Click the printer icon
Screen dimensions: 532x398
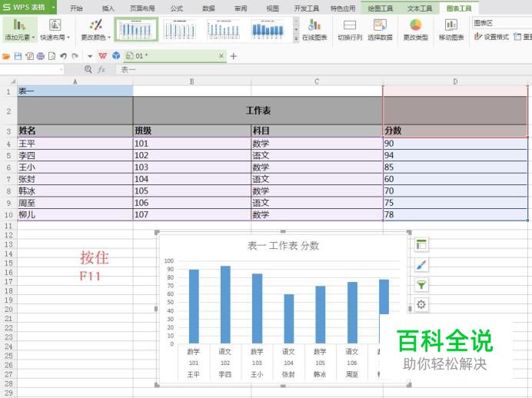[41, 56]
